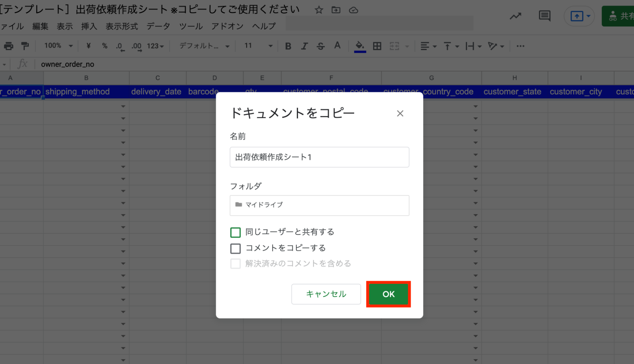
Task: Click the insert chart / explore icon
Action: click(515, 16)
